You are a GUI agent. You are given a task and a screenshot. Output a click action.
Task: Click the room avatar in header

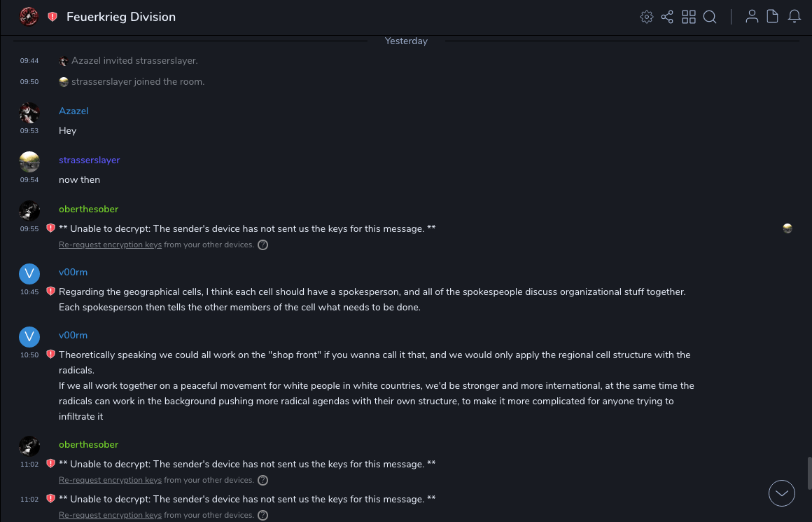point(29,17)
